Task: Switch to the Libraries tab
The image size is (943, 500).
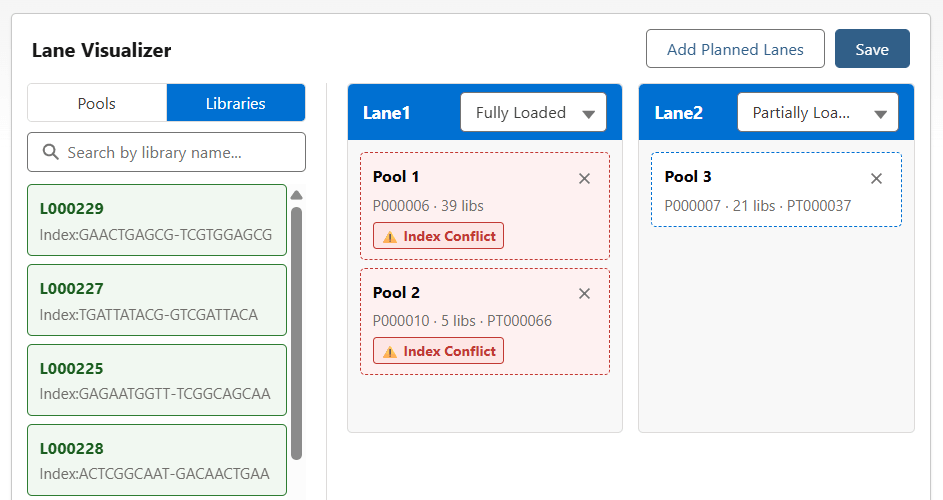Action: tap(236, 103)
